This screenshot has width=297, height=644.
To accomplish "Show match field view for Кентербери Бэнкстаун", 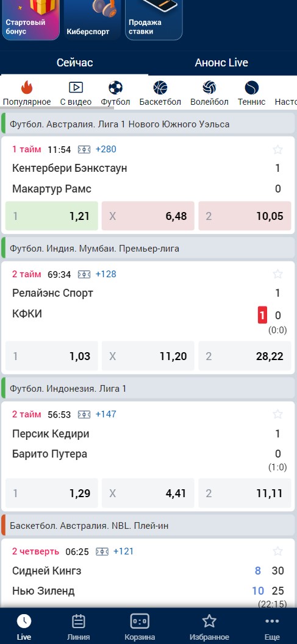I will coord(84,149).
